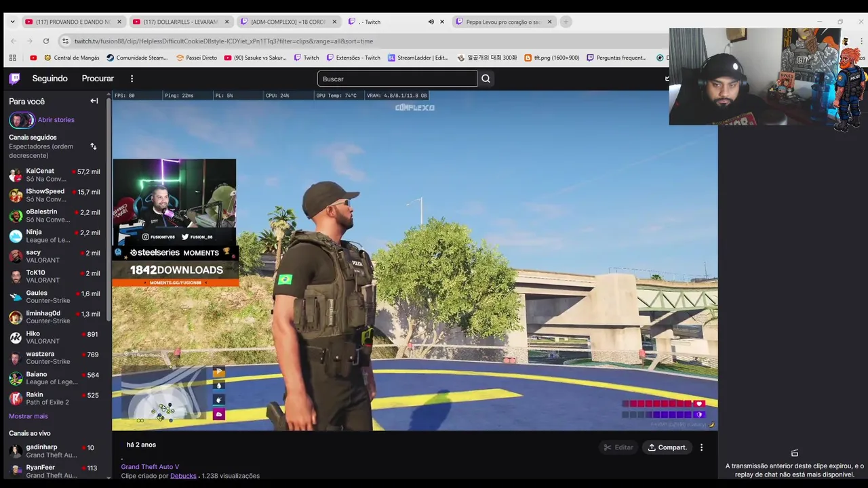The width and height of the screenshot is (868, 488).
Task: Open Debucks clip creator profile
Action: click(183, 476)
